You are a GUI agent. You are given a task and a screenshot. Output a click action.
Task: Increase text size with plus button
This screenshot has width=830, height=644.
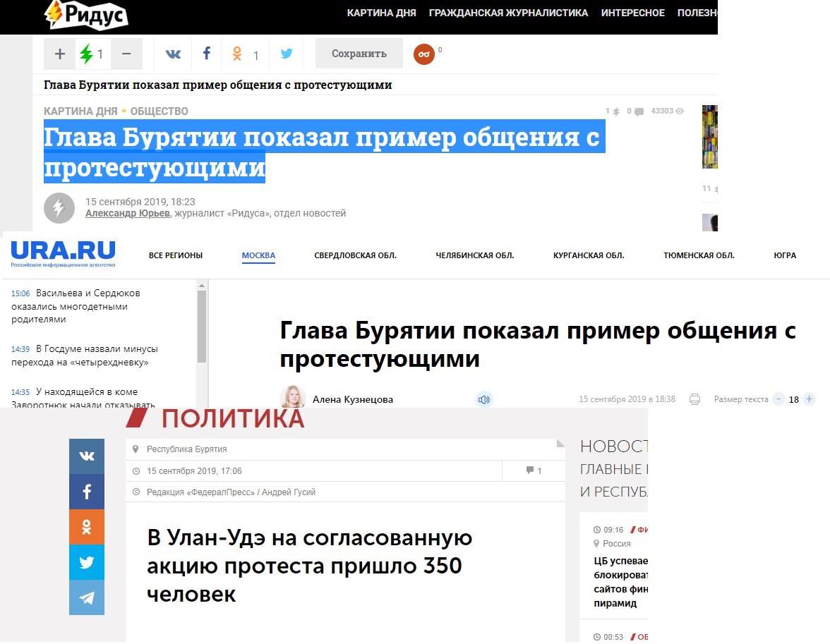(x=809, y=399)
